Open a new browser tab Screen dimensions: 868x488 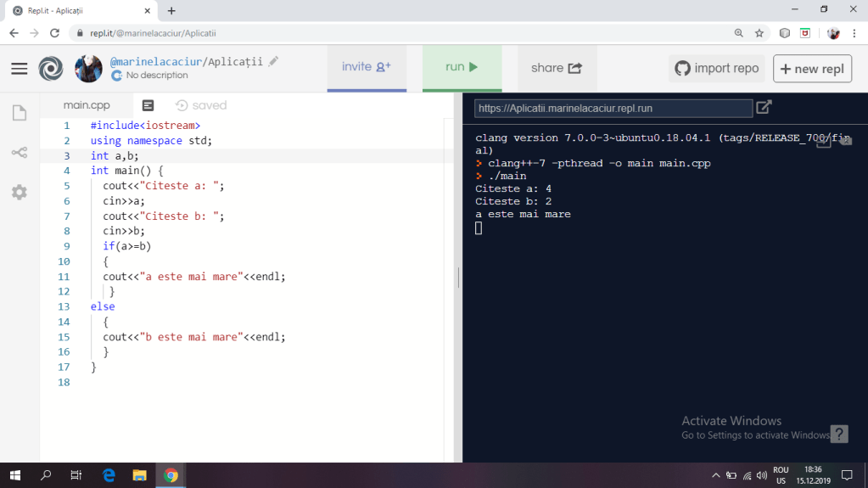(x=171, y=10)
